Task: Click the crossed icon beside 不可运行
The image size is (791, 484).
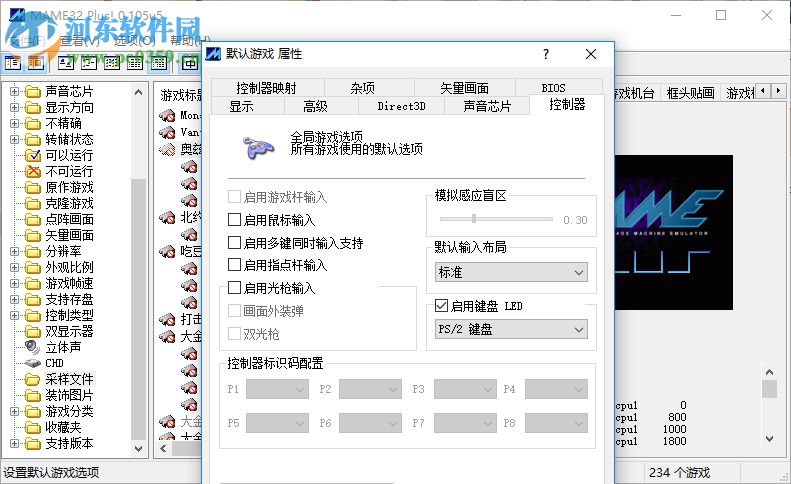Action: 33,172
